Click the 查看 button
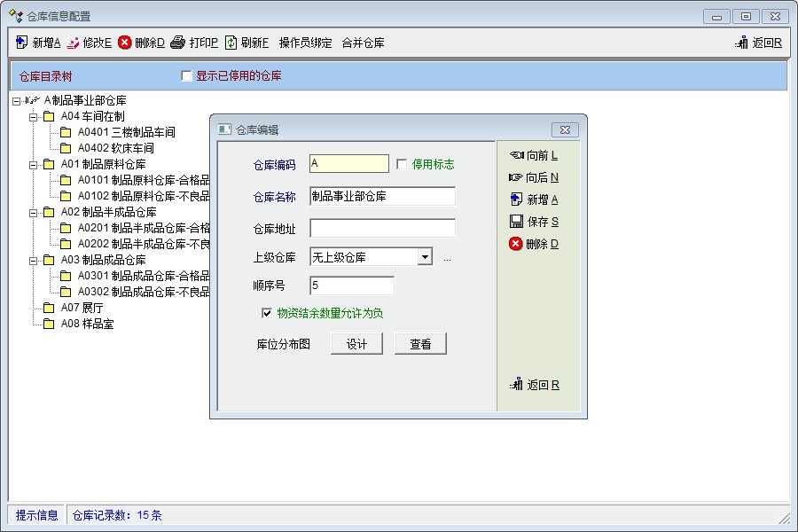798x532 pixels. click(420, 344)
